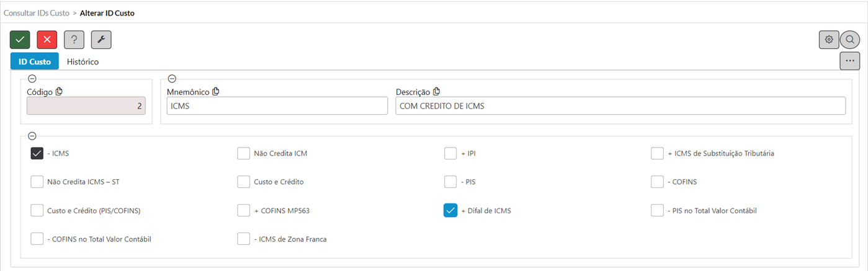This screenshot has width=868, height=271.
Task: Click the magnifying glass search icon
Action: (x=850, y=40)
